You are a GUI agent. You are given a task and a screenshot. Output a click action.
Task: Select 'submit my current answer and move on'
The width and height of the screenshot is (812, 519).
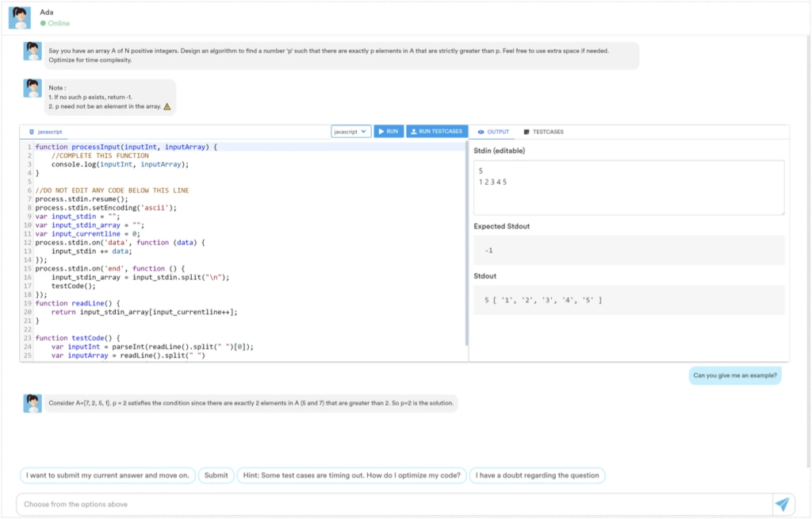coord(107,475)
